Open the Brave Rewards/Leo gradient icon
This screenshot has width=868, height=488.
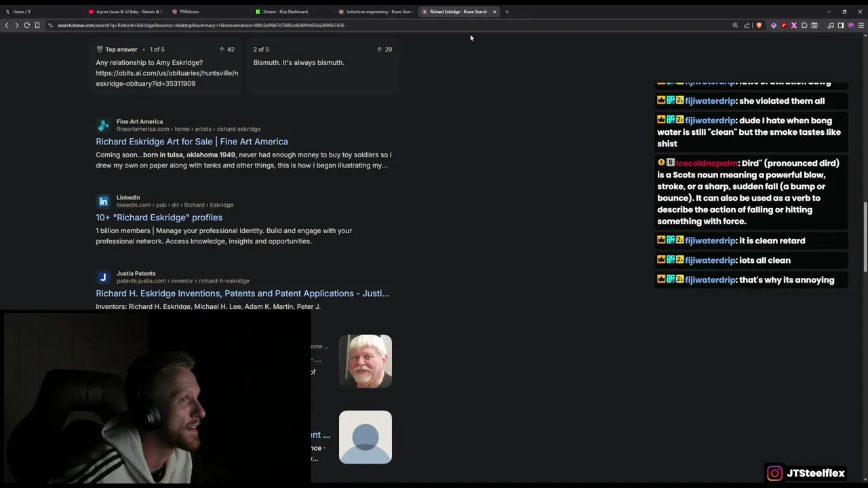pyautogui.click(x=851, y=25)
